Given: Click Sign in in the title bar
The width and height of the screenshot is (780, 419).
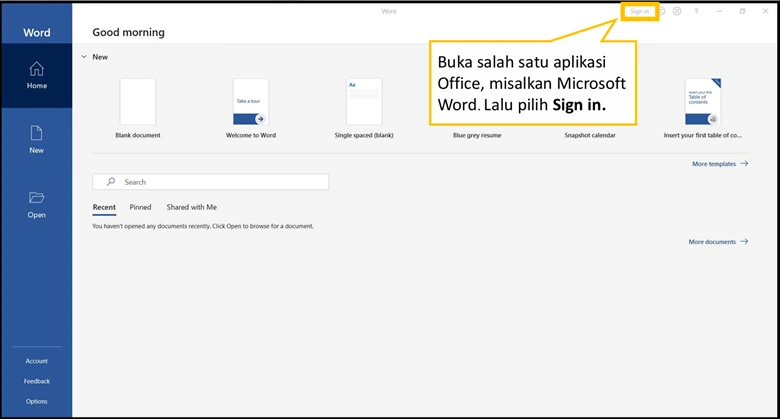Looking at the screenshot, I should (639, 11).
